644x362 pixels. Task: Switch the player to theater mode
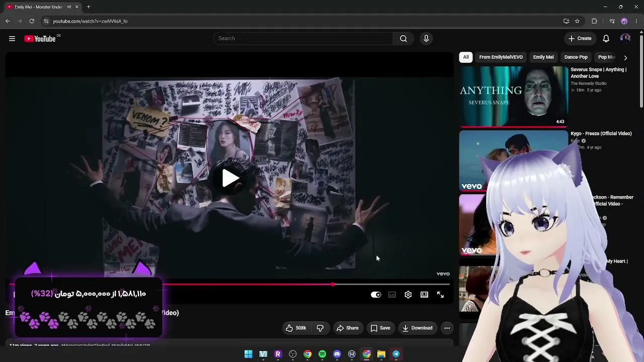coord(424,295)
